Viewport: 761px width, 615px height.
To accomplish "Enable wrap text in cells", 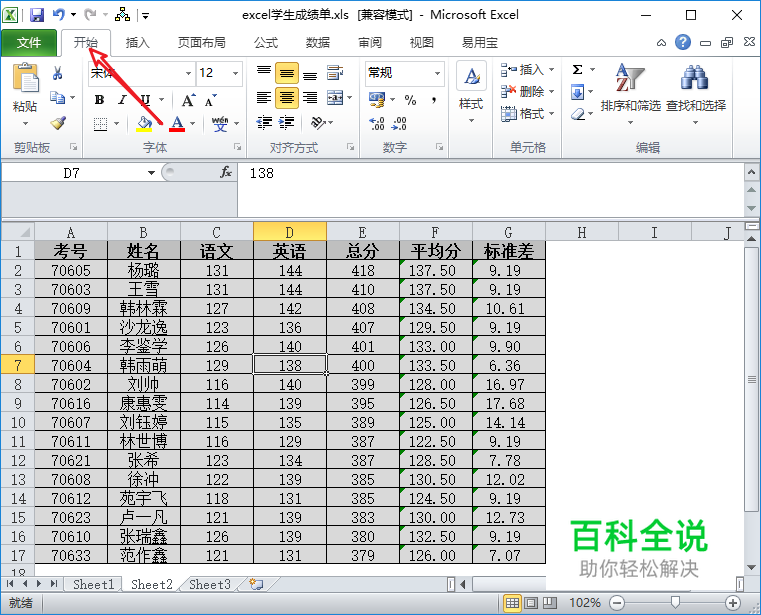I will point(335,73).
